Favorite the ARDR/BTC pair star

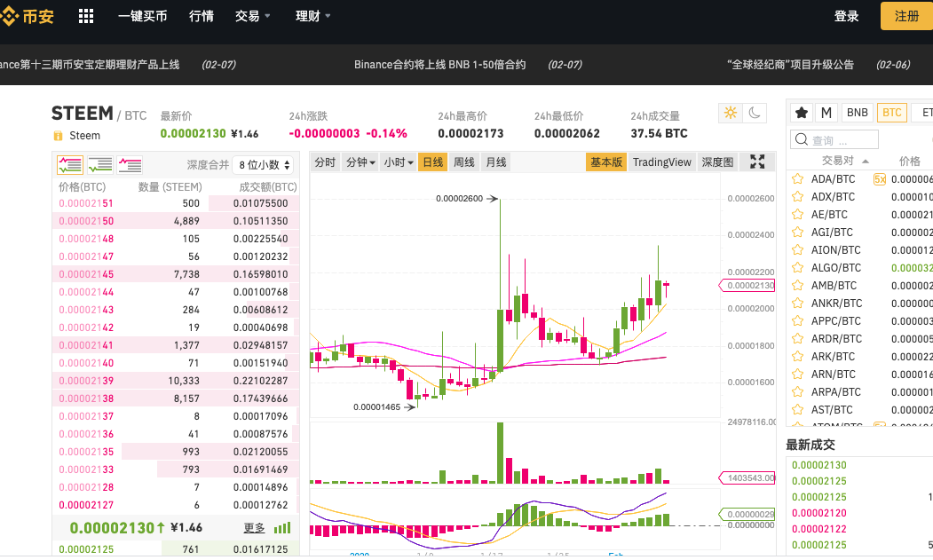pyautogui.click(x=797, y=339)
